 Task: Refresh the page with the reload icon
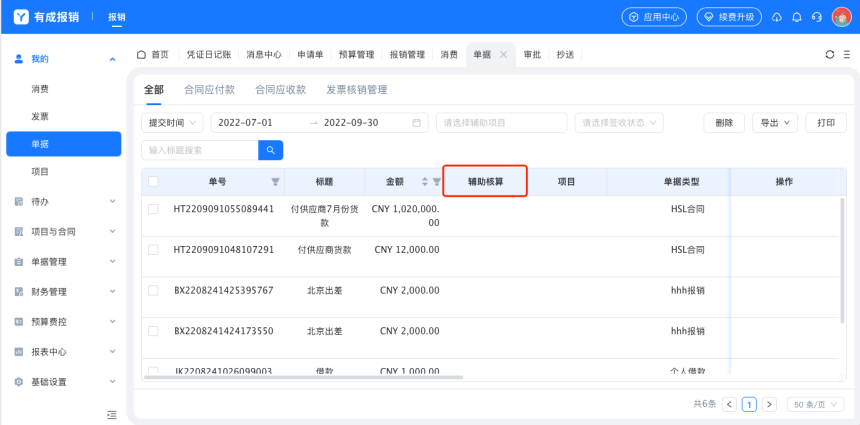tap(829, 55)
